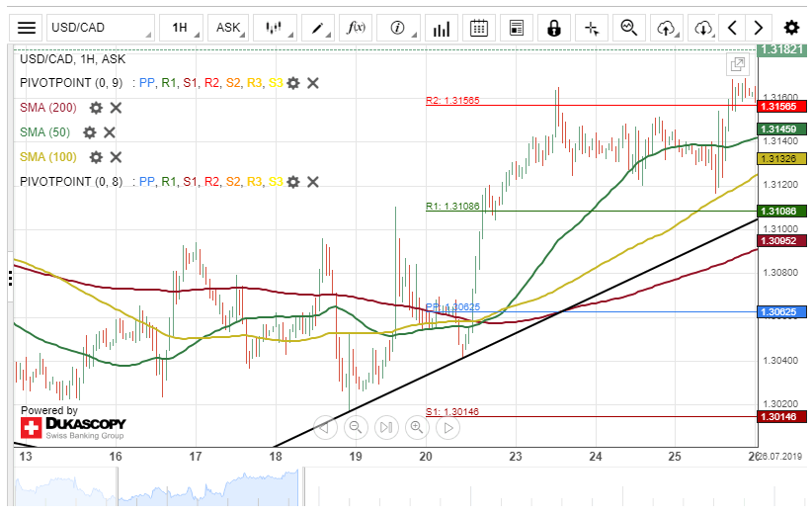Toggle the crosshair cursor tool

click(592, 28)
